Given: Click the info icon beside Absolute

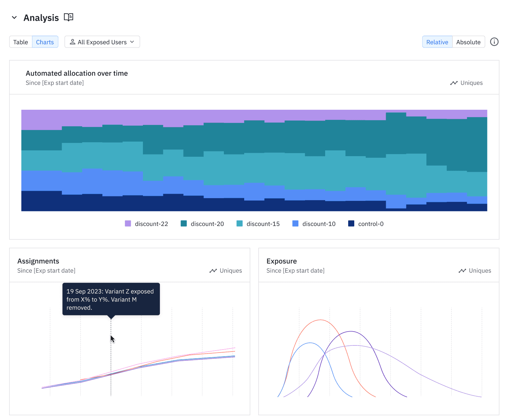Looking at the screenshot, I should click(494, 42).
